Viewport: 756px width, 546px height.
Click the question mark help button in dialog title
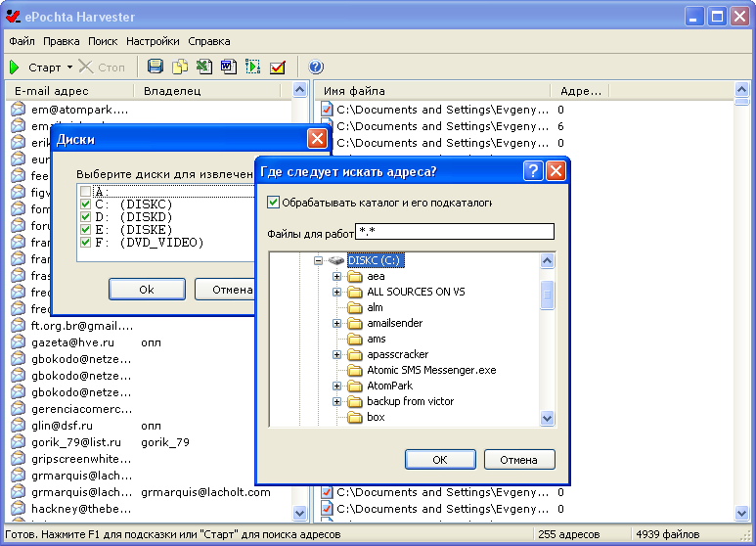(533, 171)
